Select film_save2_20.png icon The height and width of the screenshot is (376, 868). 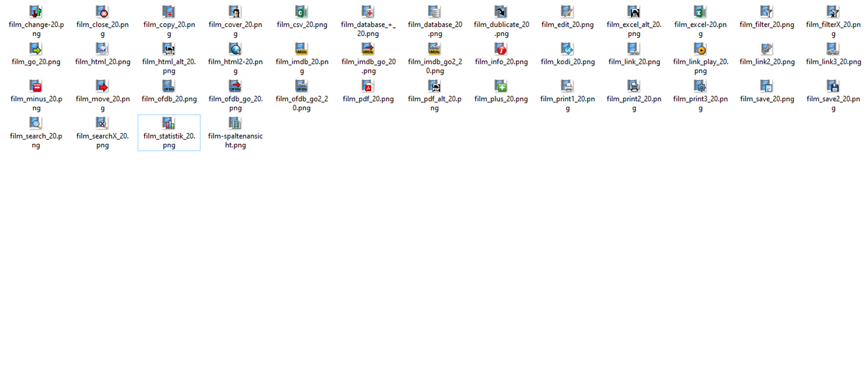pos(833,86)
